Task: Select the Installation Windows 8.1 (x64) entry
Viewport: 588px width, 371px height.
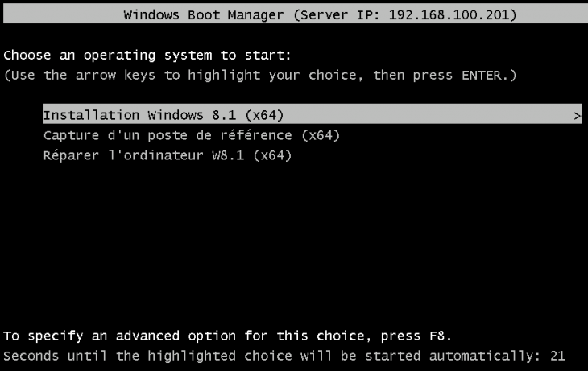Action: coord(161,115)
